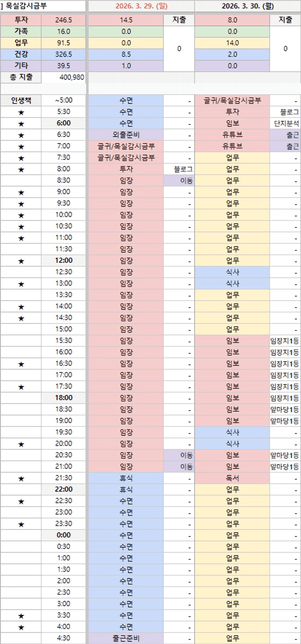Select the star beside the 23:30 row
The height and width of the screenshot is (644, 301).
pos(21,524)
